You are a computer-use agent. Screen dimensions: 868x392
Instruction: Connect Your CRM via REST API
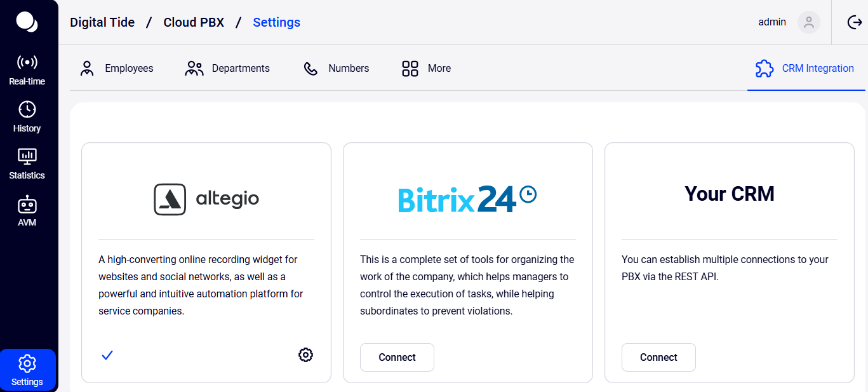pos(658,357)
